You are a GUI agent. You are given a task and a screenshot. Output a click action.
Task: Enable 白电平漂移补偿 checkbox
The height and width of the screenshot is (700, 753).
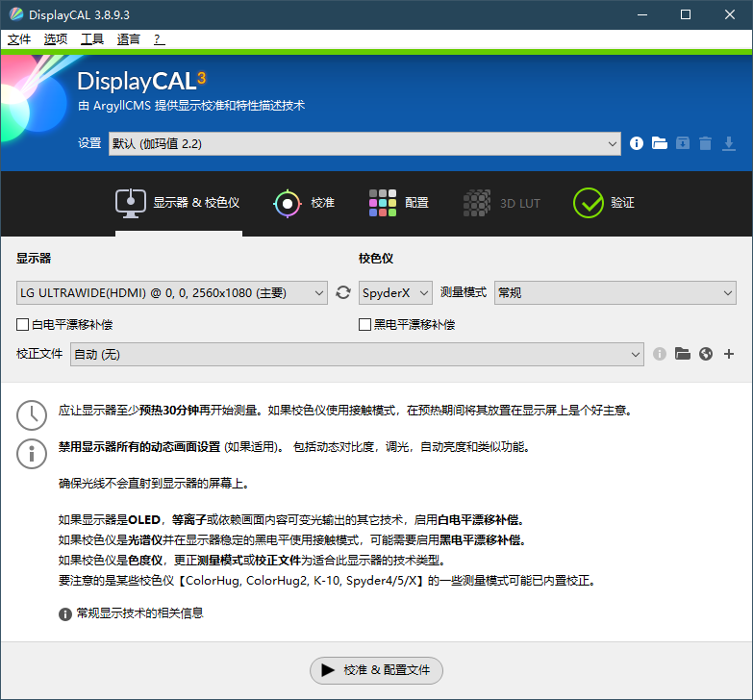(x=22, y=325)
